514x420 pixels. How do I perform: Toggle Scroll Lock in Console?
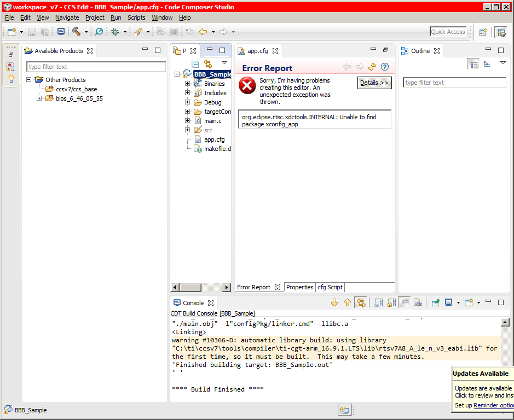392,303
